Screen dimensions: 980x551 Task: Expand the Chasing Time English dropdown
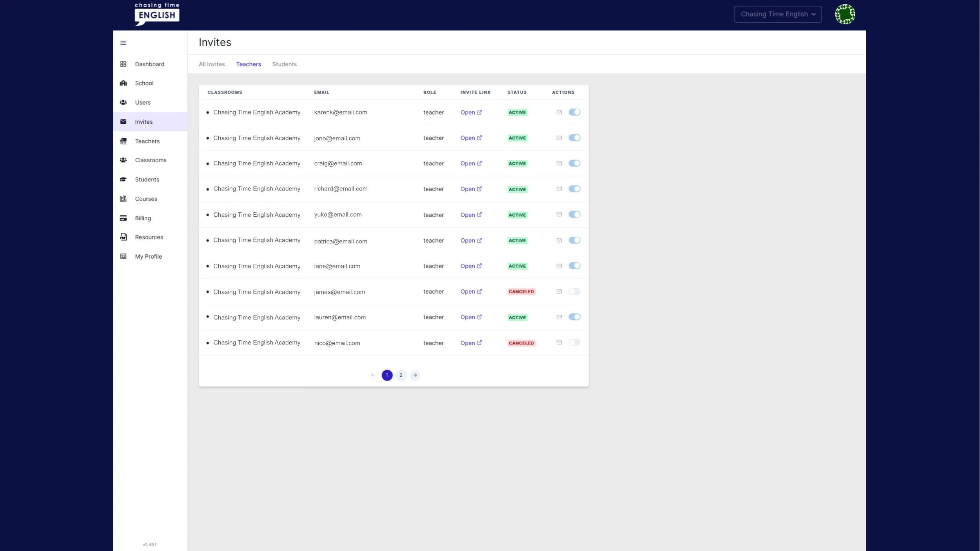coord(777,14)
